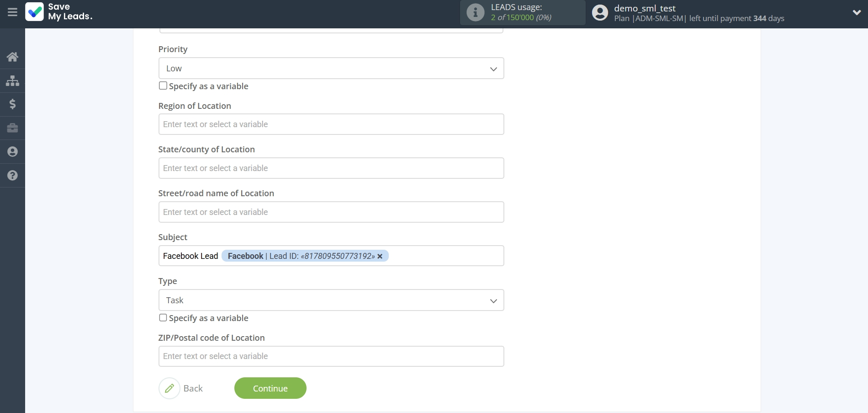Click the ZIP/Postal code of Location field

tap(331, 356)
